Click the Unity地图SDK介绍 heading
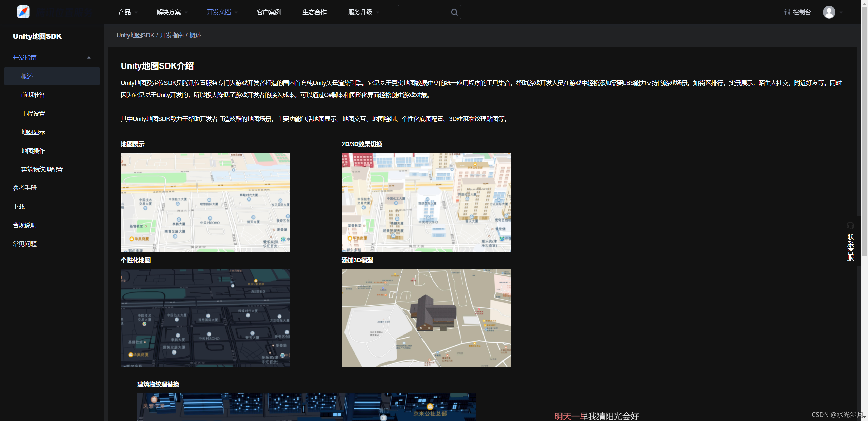Screen dimensions: 868x421 tap(157, 66)
